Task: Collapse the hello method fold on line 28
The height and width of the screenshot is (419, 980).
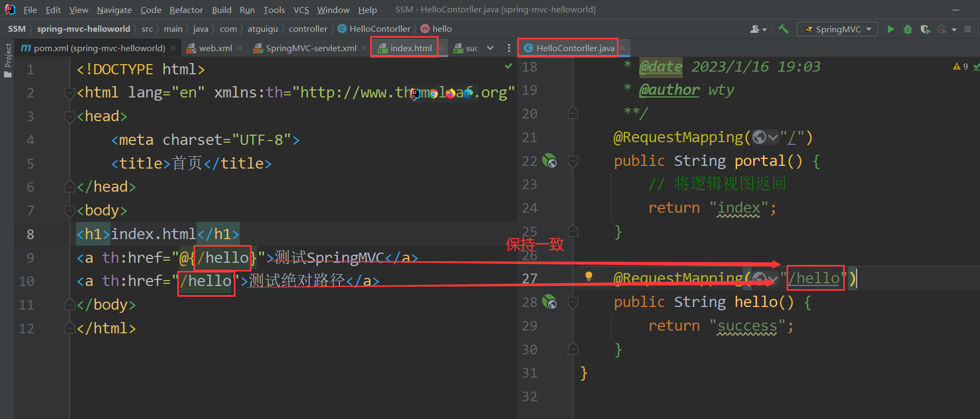Action: (573, 302)
